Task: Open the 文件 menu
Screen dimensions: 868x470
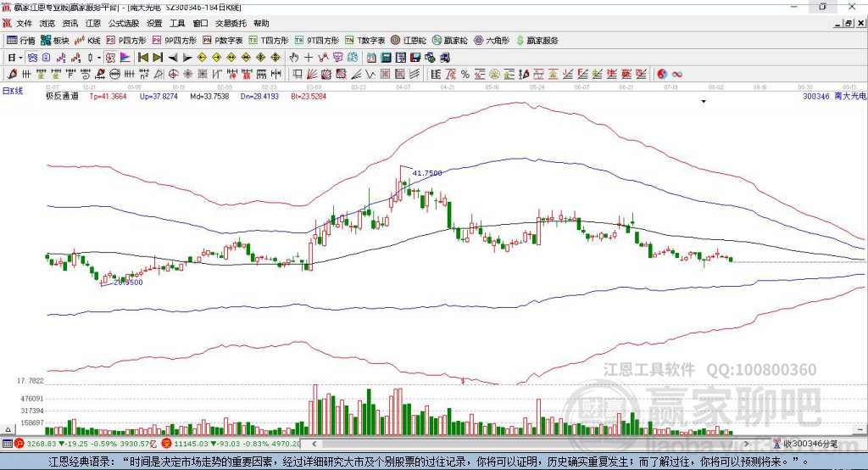Action: point(25,23)
